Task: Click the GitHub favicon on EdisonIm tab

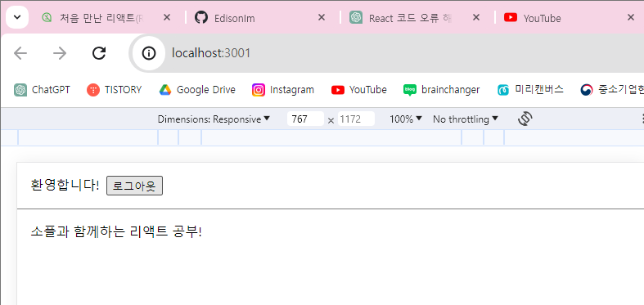Action: (201, 18)
